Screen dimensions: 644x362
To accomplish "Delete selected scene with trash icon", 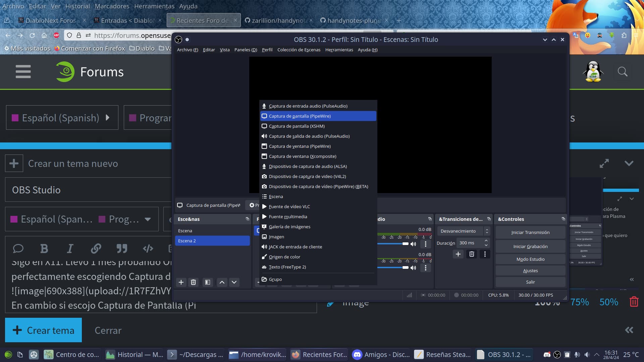I will coord(193,282).
